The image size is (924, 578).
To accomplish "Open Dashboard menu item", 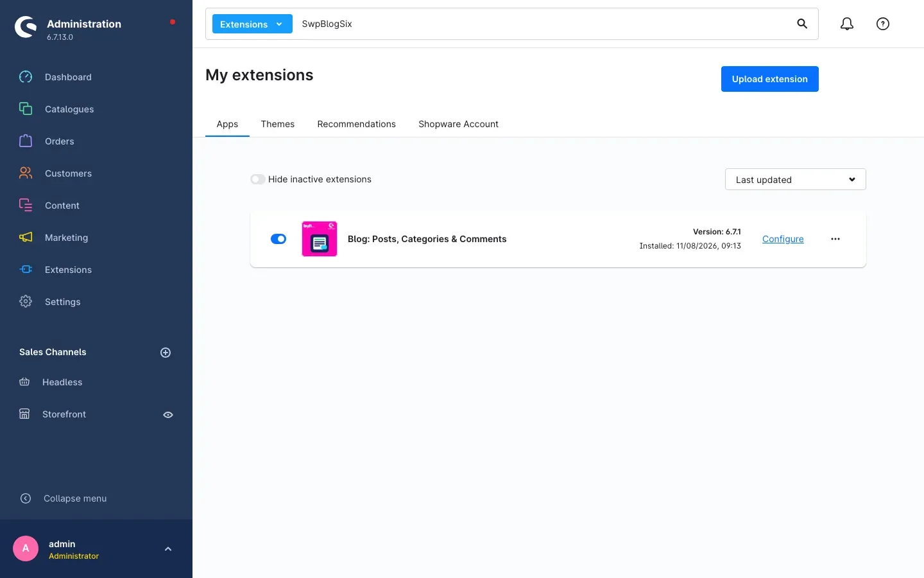I will point(68,77).
